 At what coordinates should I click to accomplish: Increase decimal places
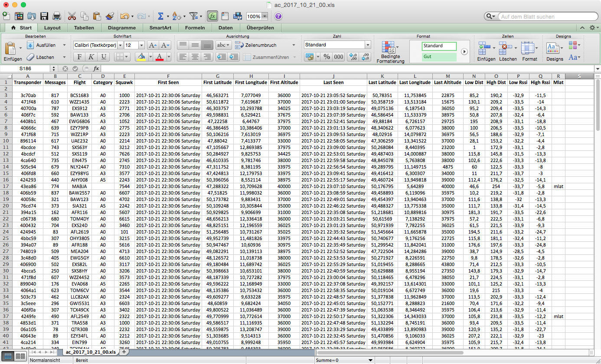(353, 57)
